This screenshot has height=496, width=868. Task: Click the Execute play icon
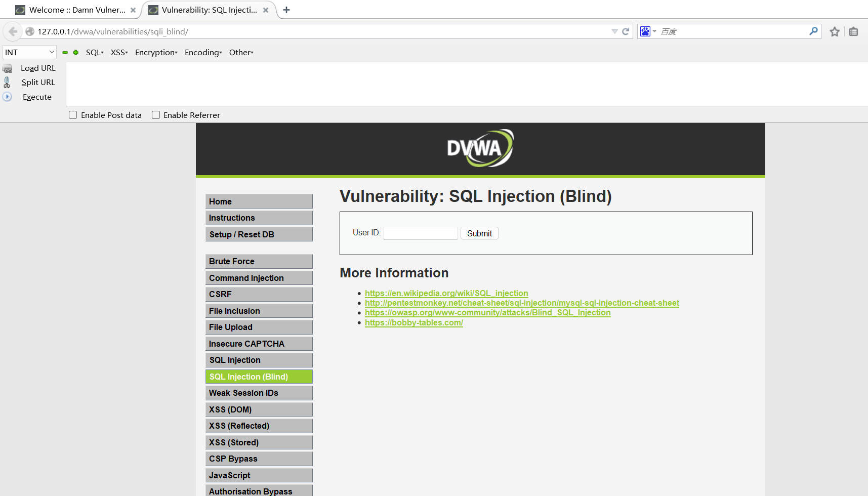(x=7, y=97)
